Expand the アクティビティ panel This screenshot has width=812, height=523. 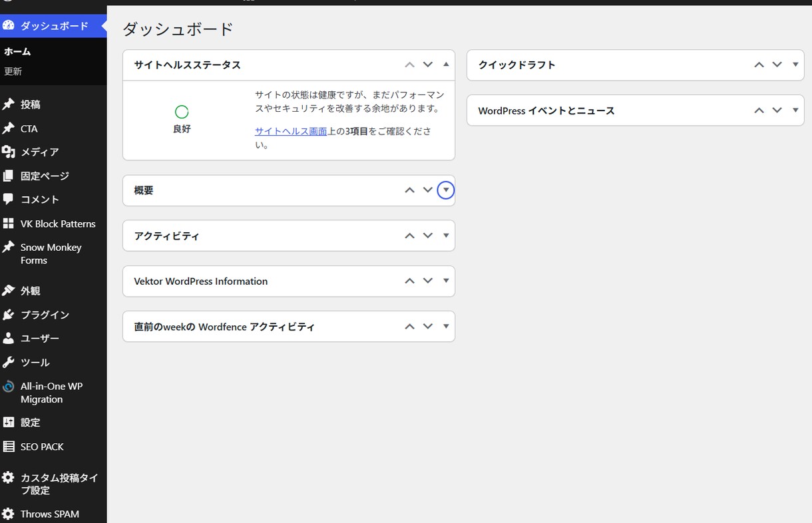(446, 236)
